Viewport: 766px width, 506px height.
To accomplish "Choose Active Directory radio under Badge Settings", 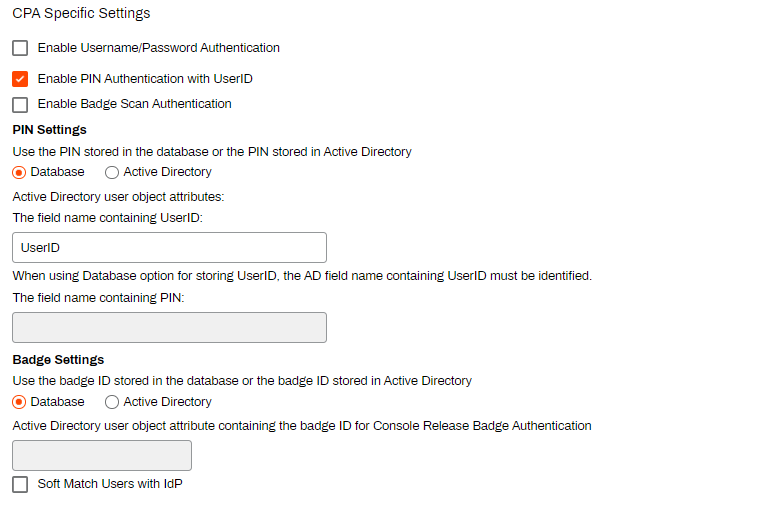I will click(x=112, y=402).
